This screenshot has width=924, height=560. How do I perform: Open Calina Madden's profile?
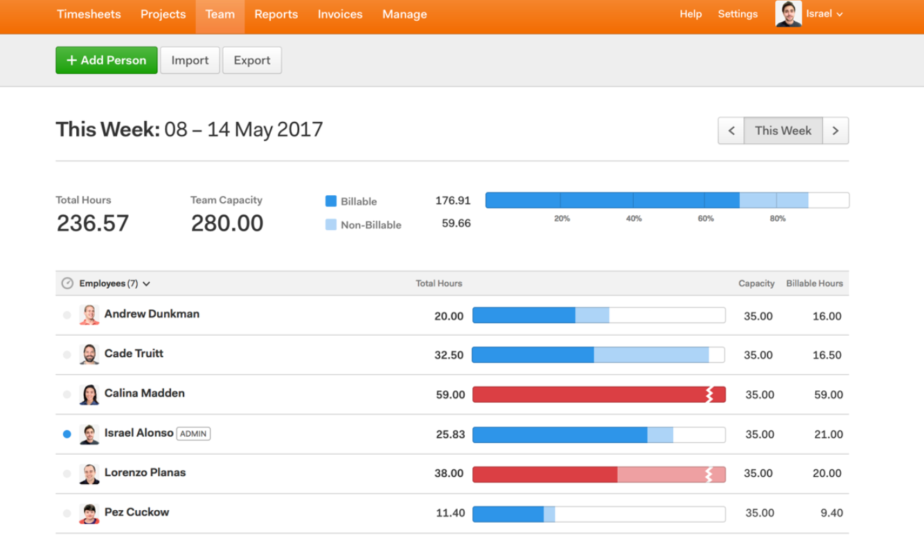pyautogui.click(x=144, y=393)
